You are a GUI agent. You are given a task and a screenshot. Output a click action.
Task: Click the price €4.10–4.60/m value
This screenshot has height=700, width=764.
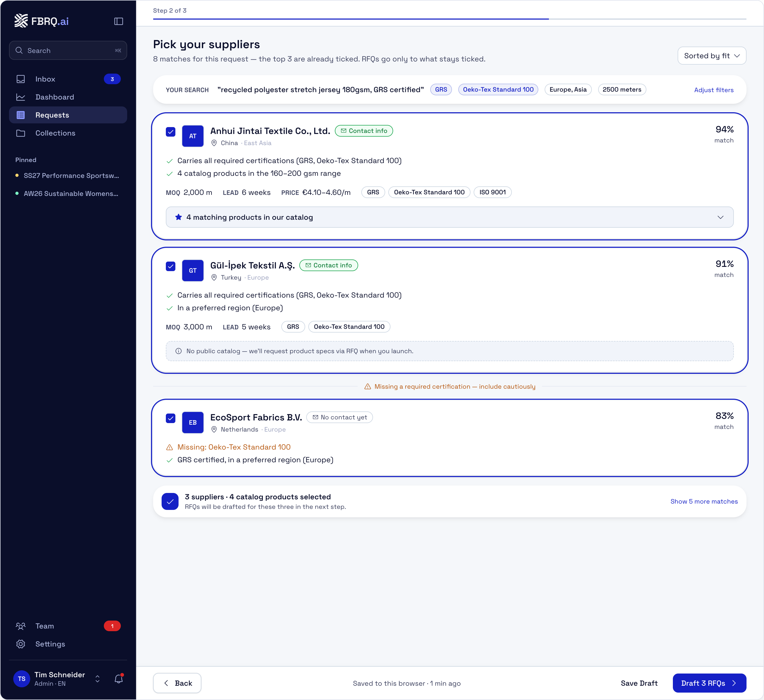point(326,192)
